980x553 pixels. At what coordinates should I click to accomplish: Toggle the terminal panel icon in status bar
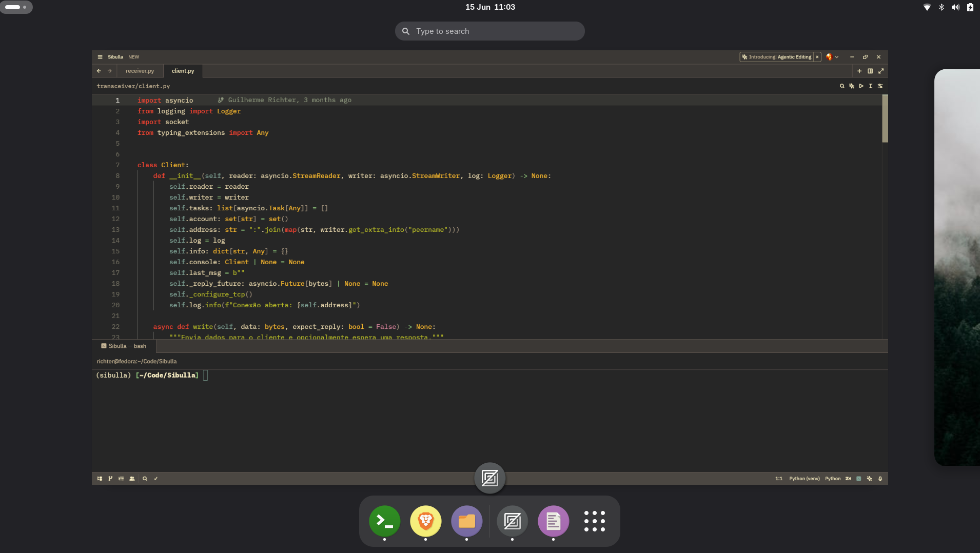click(859, 479)
